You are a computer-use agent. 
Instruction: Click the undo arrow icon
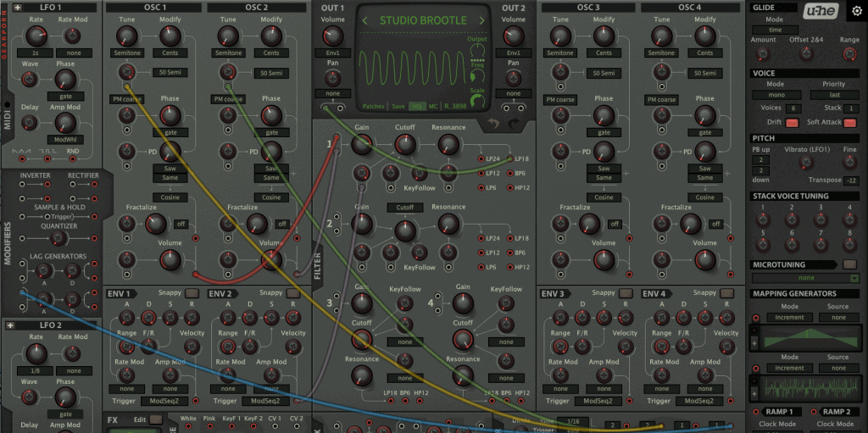[493, 125]
